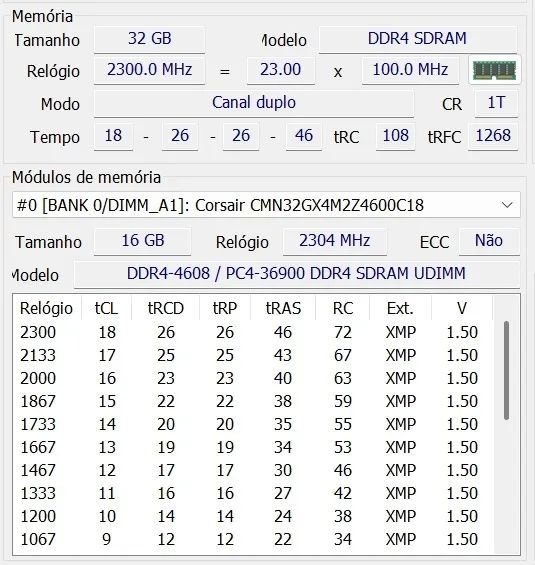
Task: Click the 23.00 multiplier field
Action: pyautogui.click(x=281, y=70)
